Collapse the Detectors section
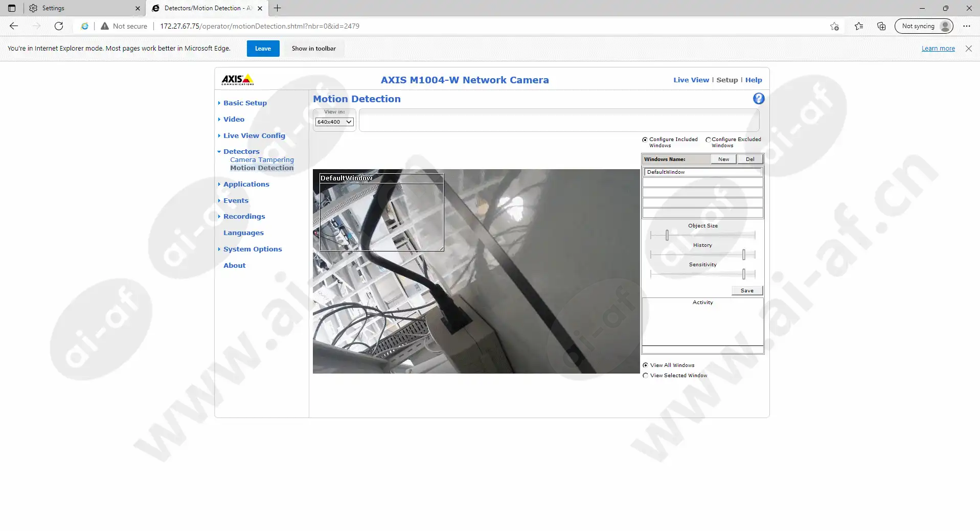The width and height of the screenshot is (980, 531). [241, 151]
